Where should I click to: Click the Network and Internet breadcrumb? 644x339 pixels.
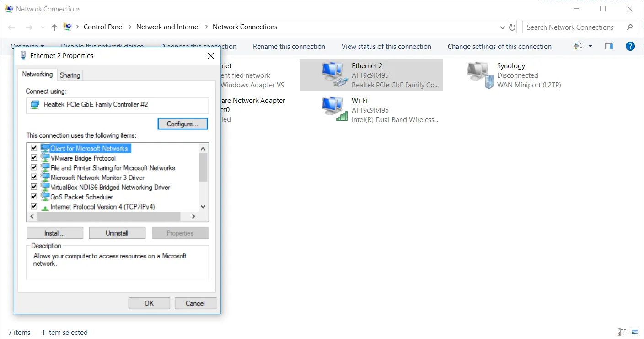pyautogui.click(x=168, y=27)
